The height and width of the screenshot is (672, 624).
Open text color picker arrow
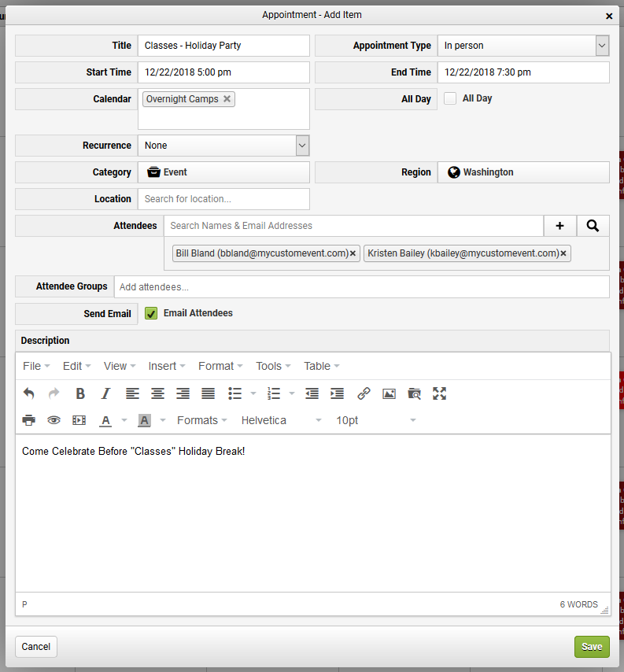[124, 420]
